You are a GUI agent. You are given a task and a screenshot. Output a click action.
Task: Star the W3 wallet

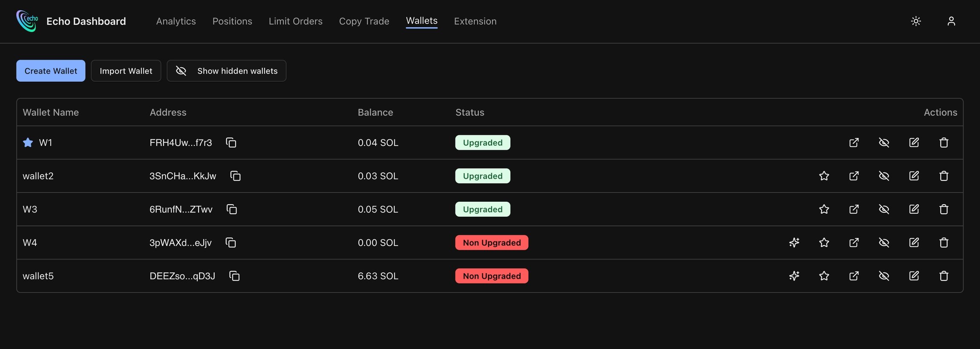pyautogui.click(x=824, y=209)
